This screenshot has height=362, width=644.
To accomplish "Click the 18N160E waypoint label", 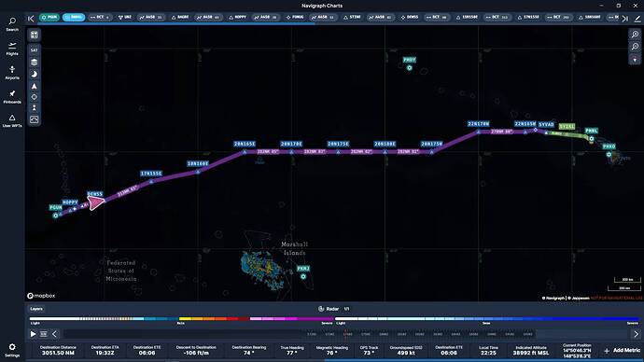I will tap(198, 164).
